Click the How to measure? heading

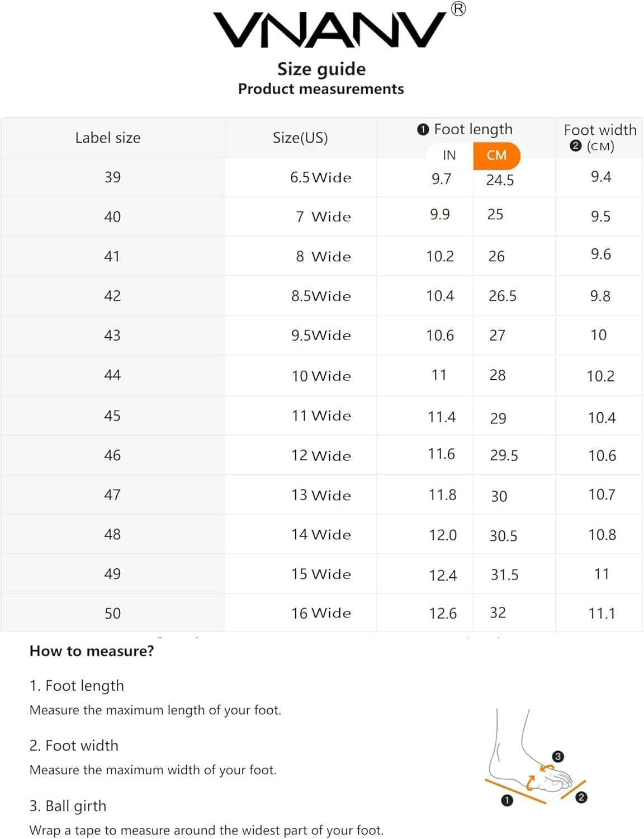click(92, 651)
